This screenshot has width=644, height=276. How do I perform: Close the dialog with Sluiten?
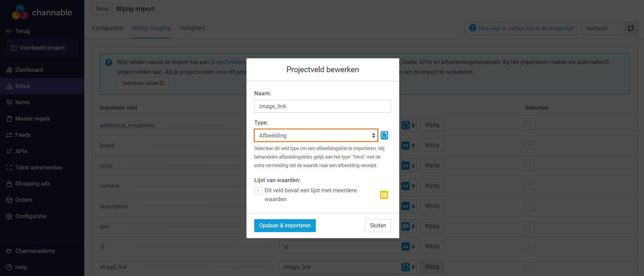378,226
